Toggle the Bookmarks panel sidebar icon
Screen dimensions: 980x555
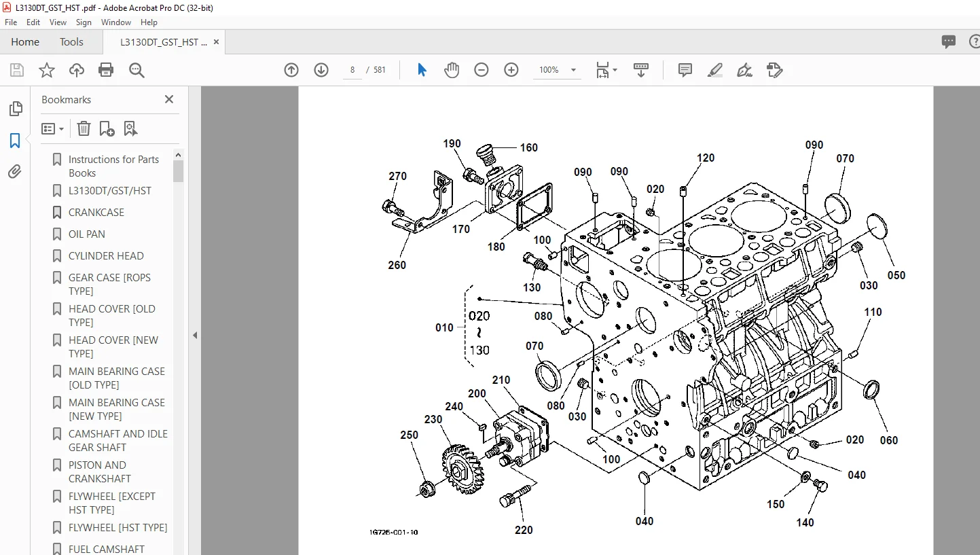(x=15, y=141)
